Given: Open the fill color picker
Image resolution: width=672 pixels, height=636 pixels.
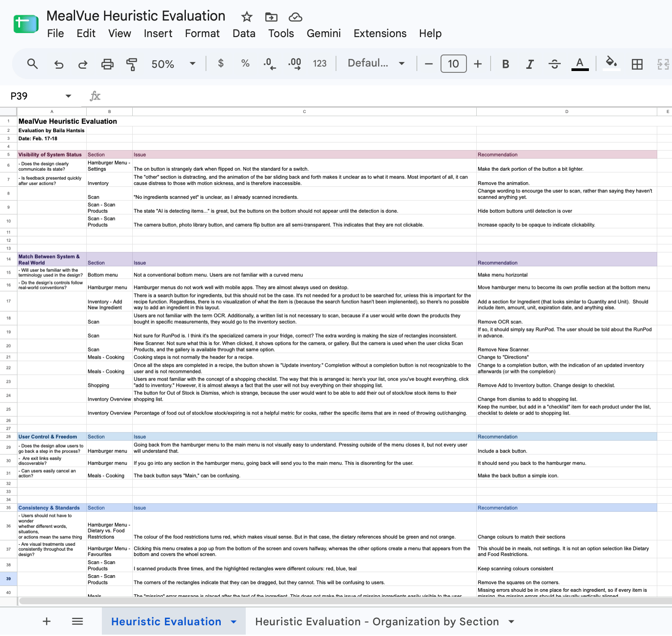Looking at the screenshot, I should click(611, 63).
